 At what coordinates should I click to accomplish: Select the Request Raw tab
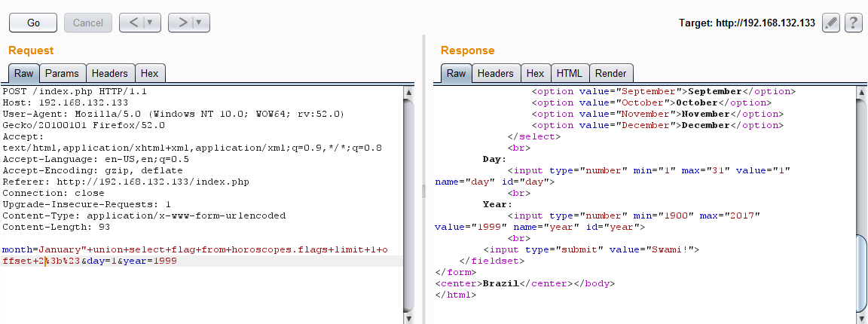[24, 73]
